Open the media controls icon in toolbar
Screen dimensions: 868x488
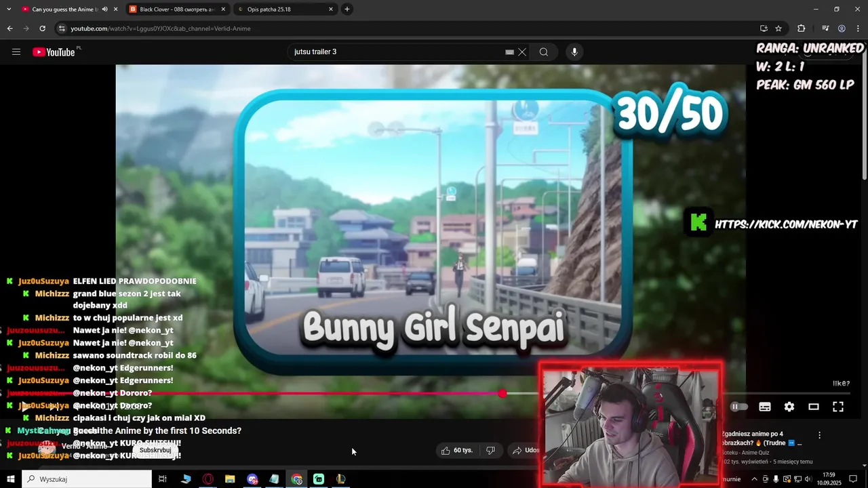825,28
